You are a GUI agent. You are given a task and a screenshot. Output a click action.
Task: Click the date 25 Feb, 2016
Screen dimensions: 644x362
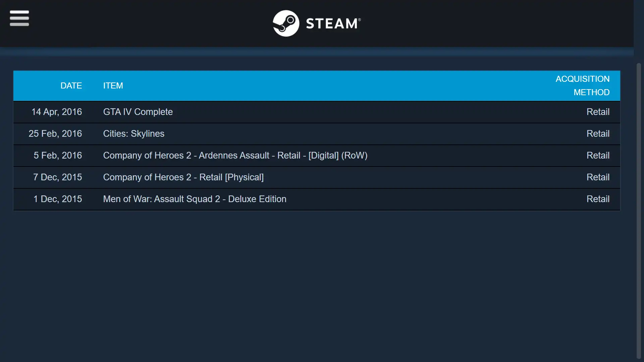[55, 134]
